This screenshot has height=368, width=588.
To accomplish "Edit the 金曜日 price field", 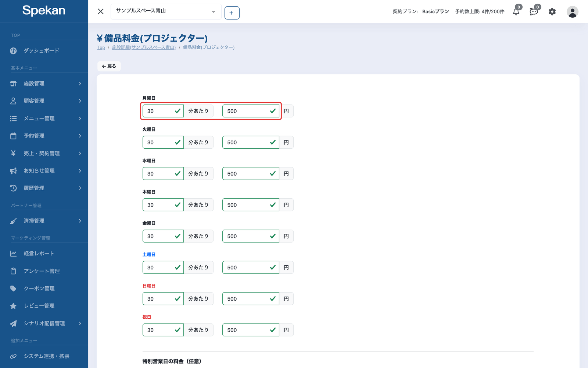I will click(251, 236).
